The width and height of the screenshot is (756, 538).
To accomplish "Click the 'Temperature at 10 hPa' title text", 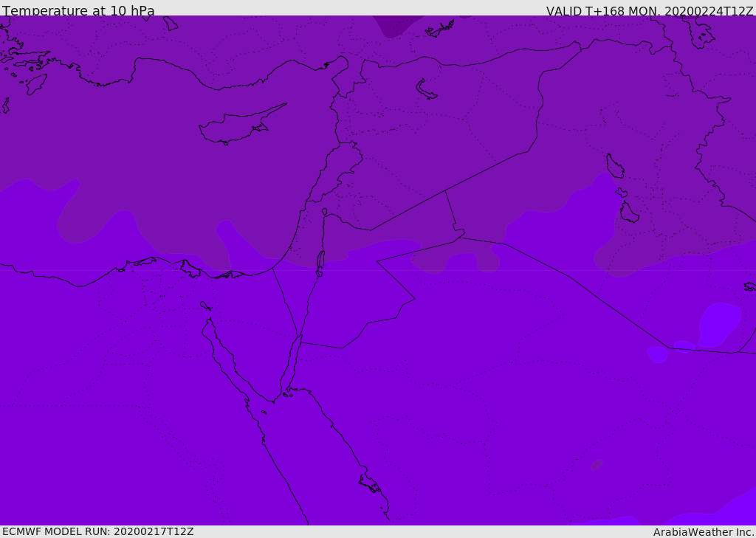I will pos(78,10).
